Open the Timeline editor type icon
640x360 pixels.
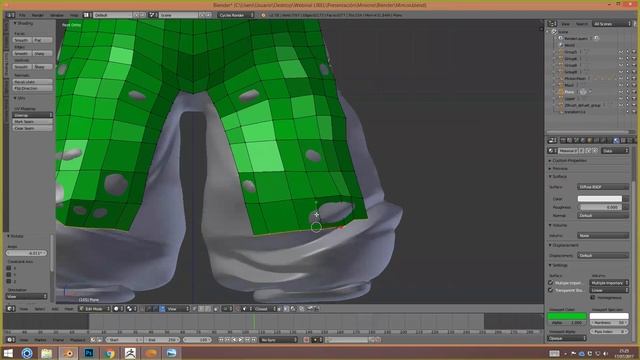click(x=11, y=340)
